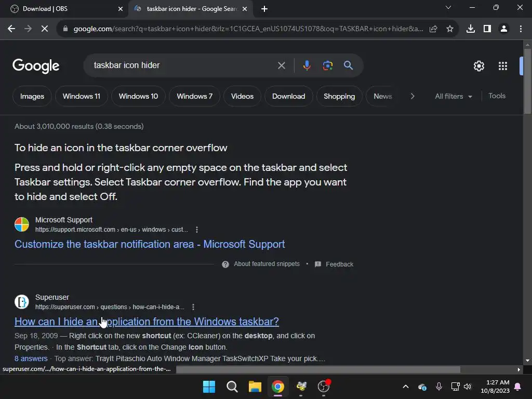The height and width of the screenshot is (399, 532).
Task: Open Chrome profile menu
Action: pyautogui.click(x=504, y=29)
